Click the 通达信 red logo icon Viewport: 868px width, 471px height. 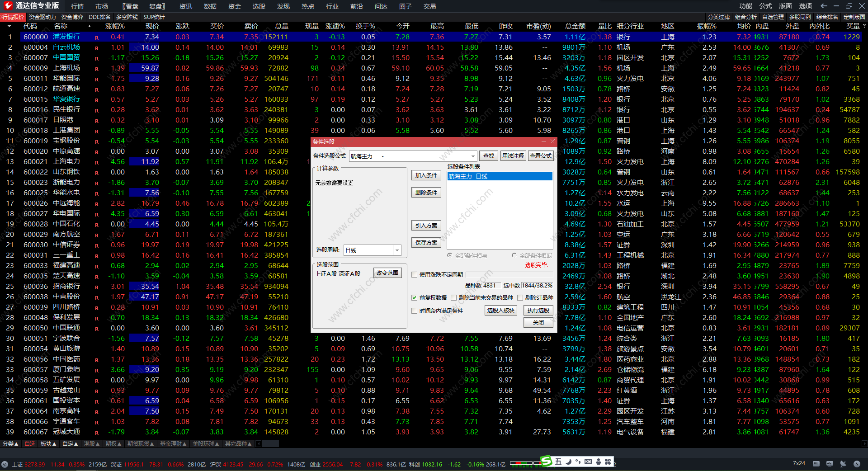(x=8, y=6)
